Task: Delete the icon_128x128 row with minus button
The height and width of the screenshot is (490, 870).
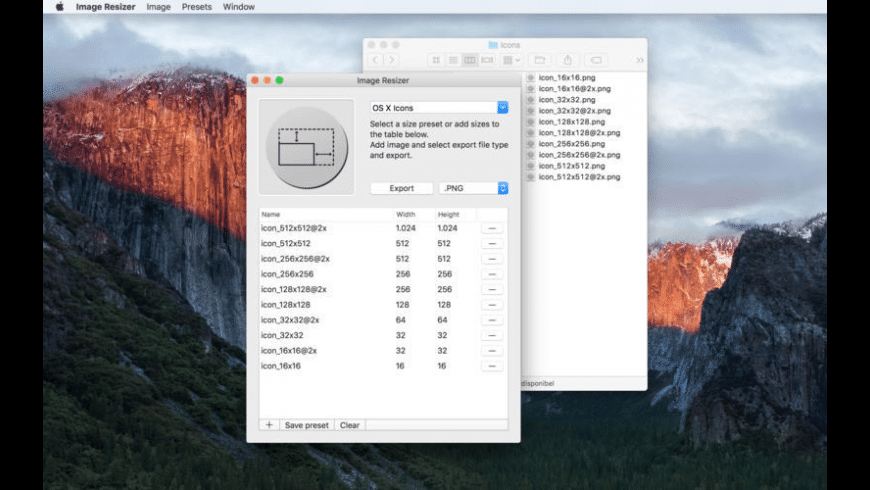Action: (491, 305)
